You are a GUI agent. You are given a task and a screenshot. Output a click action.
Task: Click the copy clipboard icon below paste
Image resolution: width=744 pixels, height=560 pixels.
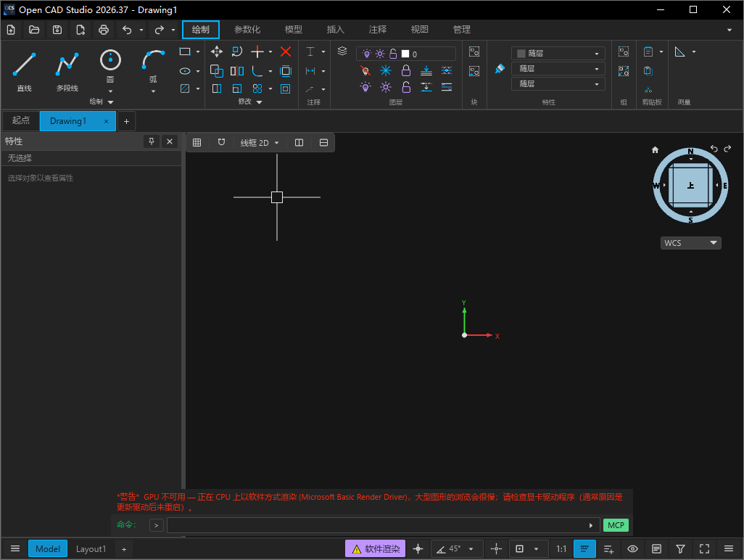pyautogui.click(x=648, y=71)
